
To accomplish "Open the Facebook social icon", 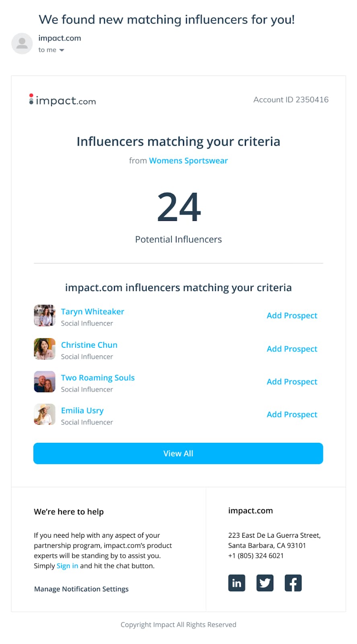I will pyautogui.click(x=293, y=583).
